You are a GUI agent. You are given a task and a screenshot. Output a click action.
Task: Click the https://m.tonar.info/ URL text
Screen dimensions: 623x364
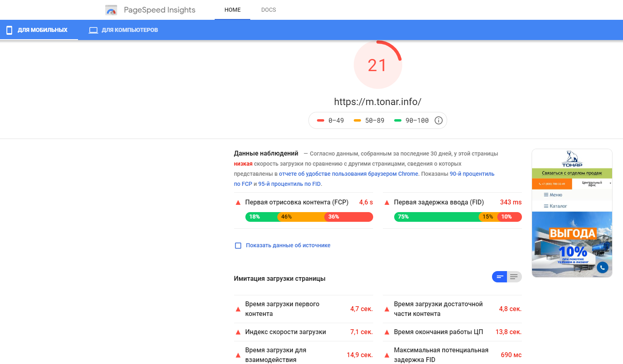378,102
